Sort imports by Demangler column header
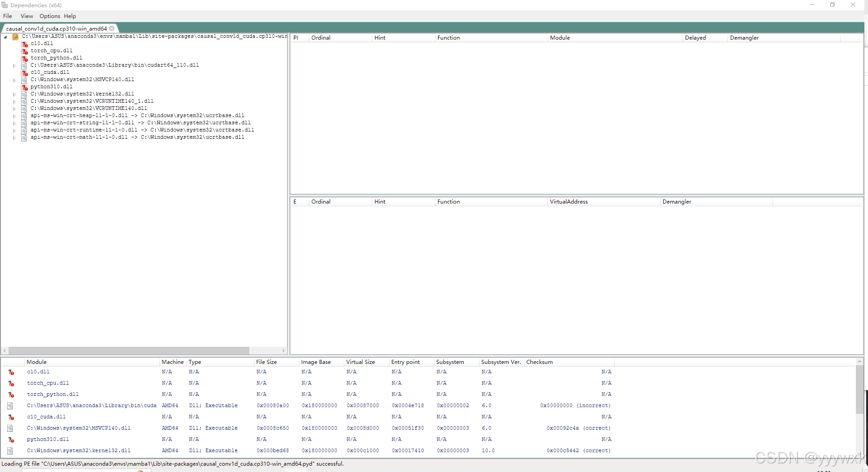This screenshot has width=868, height=472. 784,38
